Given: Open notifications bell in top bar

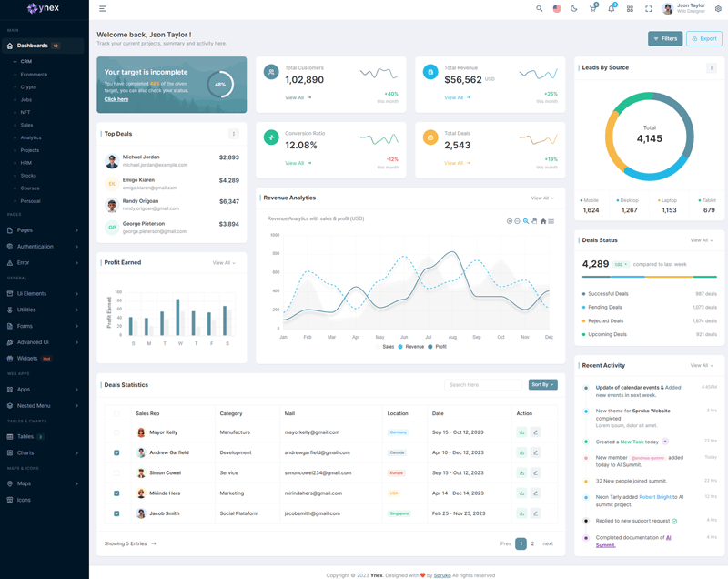Looking at the screenshot, I should [612, 9].
